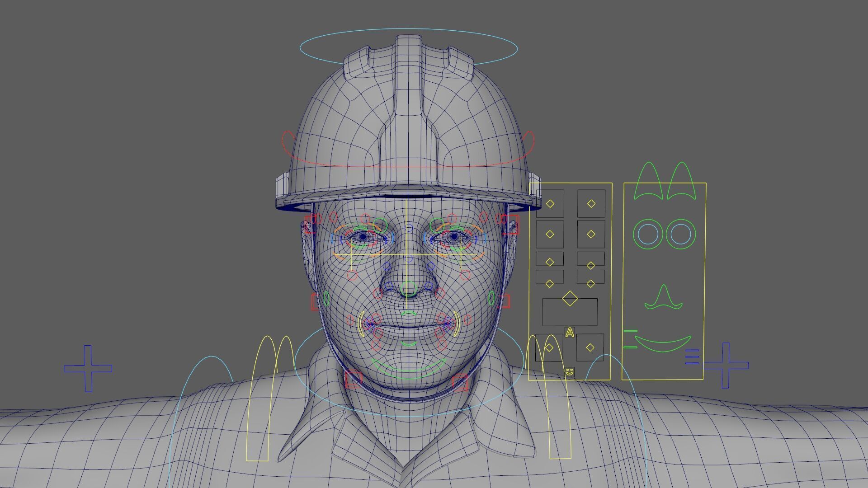The height and width of the screenshot is (488, 868).
Task: Select the yellow double-arch control on left shoulder
Action: point(270,399)
